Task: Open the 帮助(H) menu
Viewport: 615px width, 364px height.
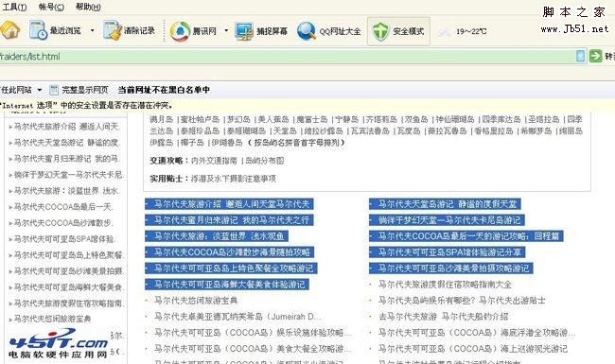Action: [88, 7]
